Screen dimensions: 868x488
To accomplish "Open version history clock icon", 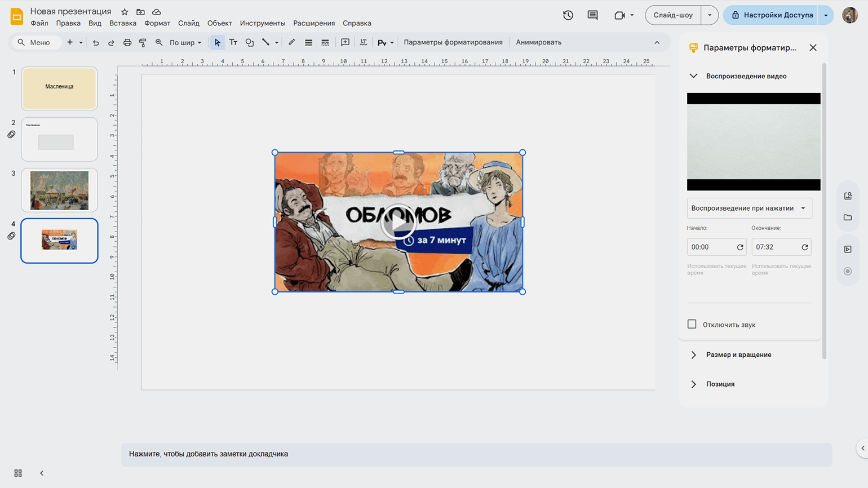I will pyautogui.click(x=568, y=15).
